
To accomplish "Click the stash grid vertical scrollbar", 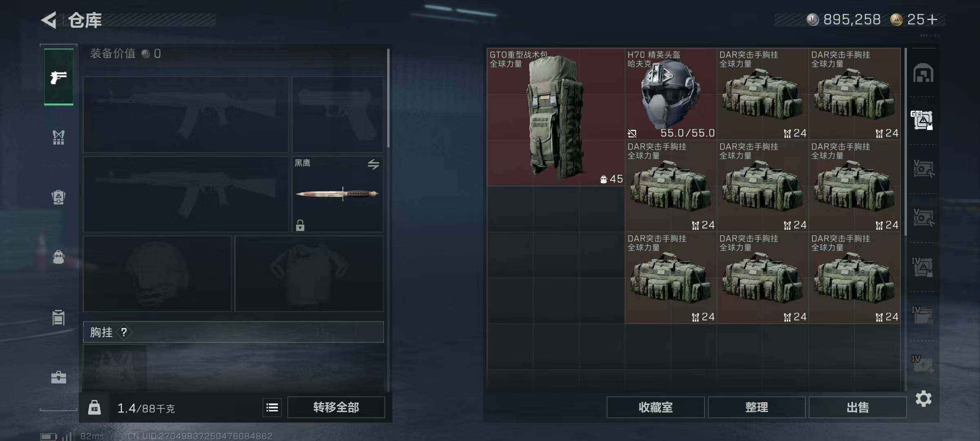I will pos(905,142).
